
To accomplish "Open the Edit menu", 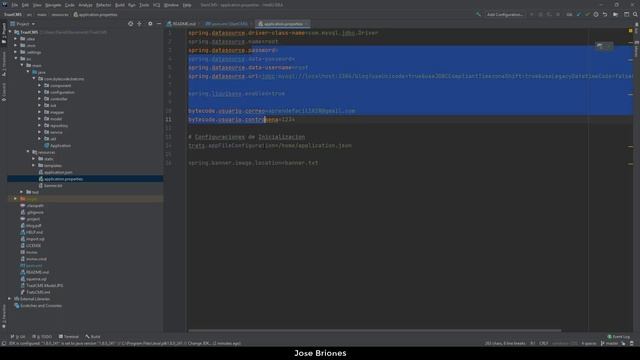I will (25, 5).
